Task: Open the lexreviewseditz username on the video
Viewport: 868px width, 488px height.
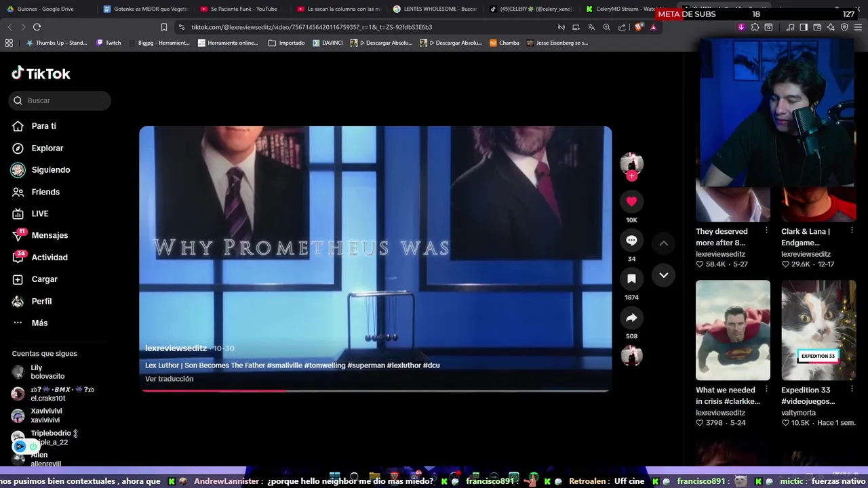Action: tap(176, 348)
